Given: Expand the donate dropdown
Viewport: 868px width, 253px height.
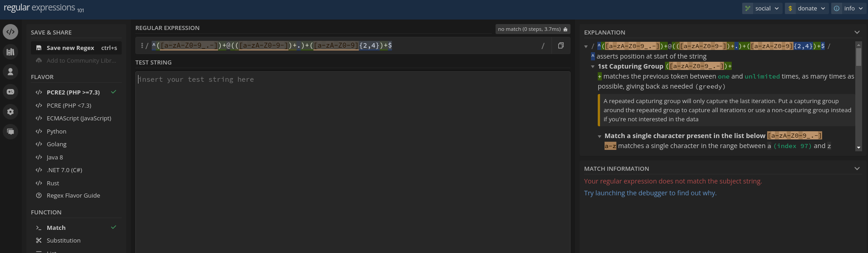Looking at the screenshot, I should coord(807,8).
